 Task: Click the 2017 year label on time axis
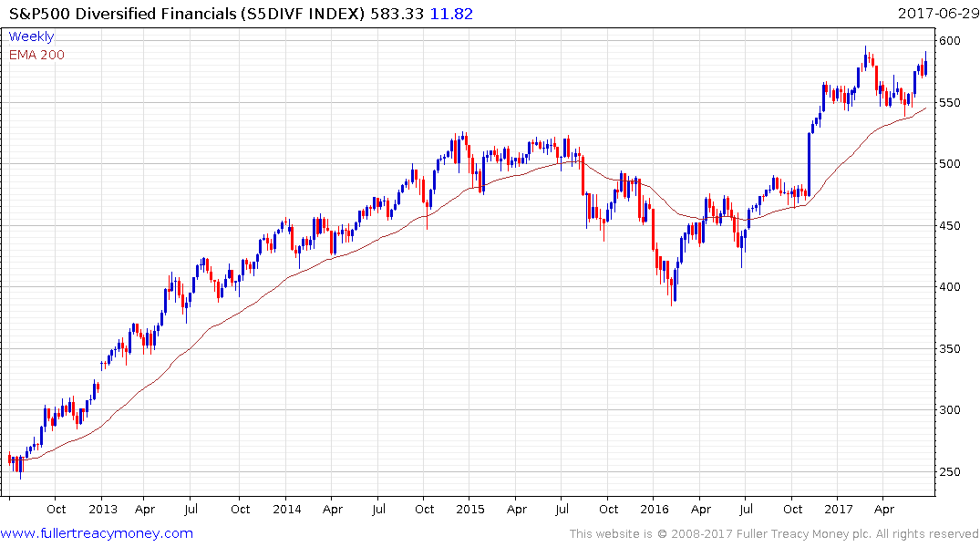pos(838,509)
